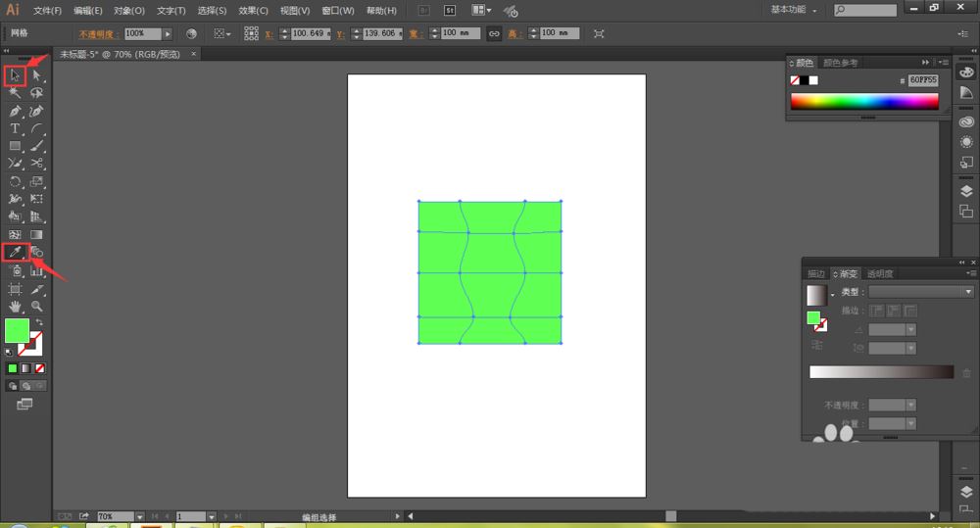Screen dimensions: 980x528
Task: Select the Symbol Sprayer tool
Action: [15, 270]
